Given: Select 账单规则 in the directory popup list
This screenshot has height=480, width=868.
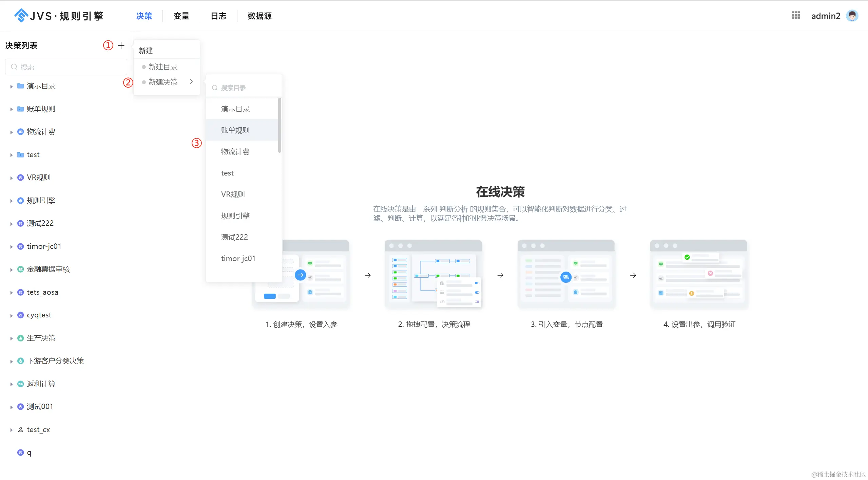Looking at the screenshot, I should 235,130.
